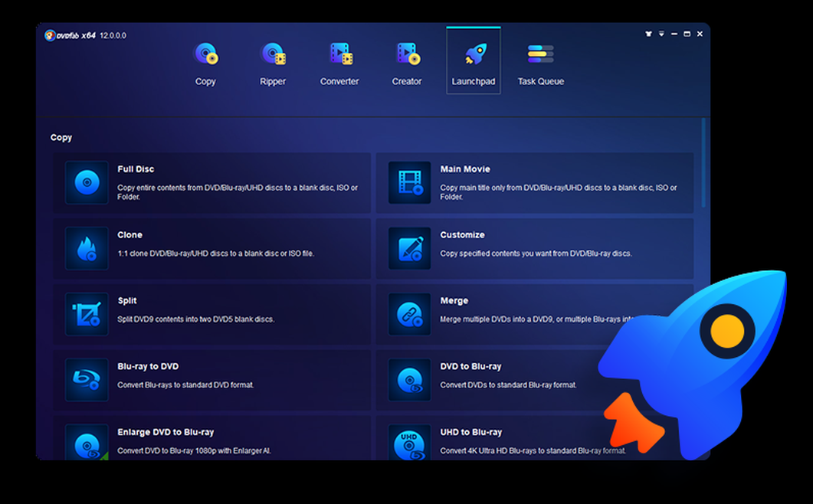Open the skin (shirt) theme icon

point(648,34)
